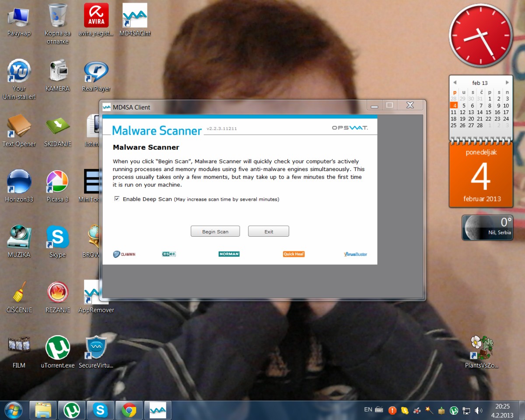Click the Skype taskbar button
This screenshot has height=420, width=525.
pos(100,410)
